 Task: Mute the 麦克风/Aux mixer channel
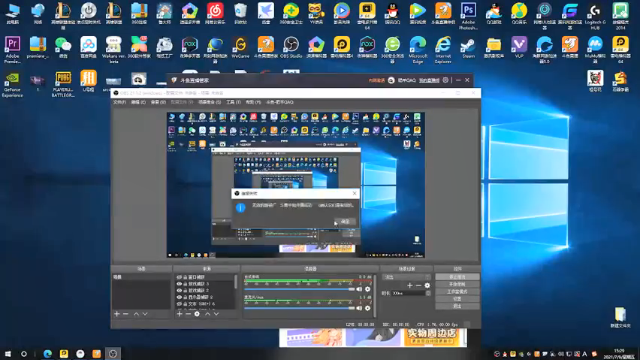359,308
